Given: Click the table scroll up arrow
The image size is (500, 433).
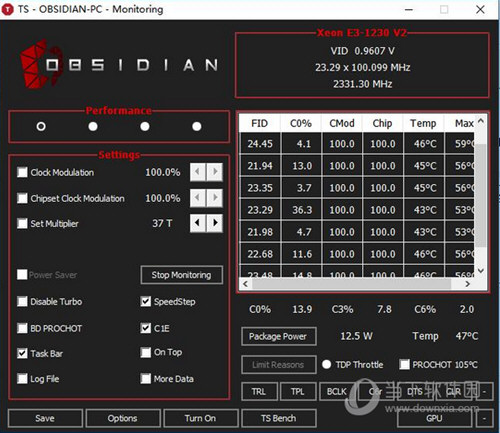Looking at the screenshot, I should point(481,121).
